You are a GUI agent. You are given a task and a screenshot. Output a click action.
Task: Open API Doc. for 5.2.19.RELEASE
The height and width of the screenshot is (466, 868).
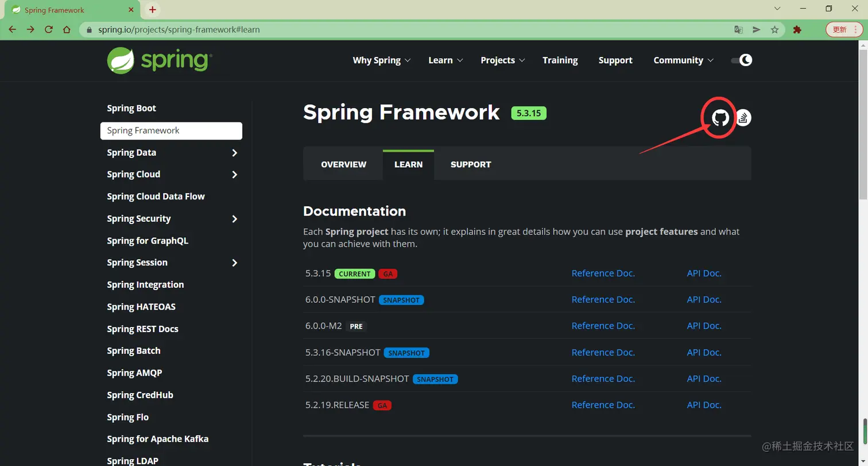pyautogui.click(x=704, y=405)
